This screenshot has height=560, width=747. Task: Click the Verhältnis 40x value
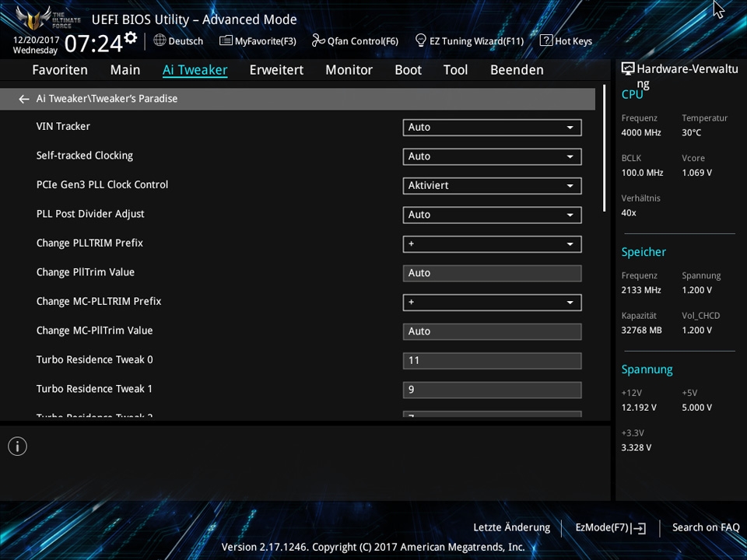(629, 213)
